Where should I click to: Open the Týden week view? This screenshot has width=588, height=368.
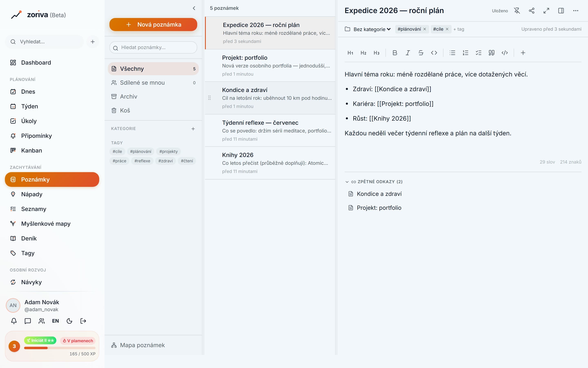52,106
